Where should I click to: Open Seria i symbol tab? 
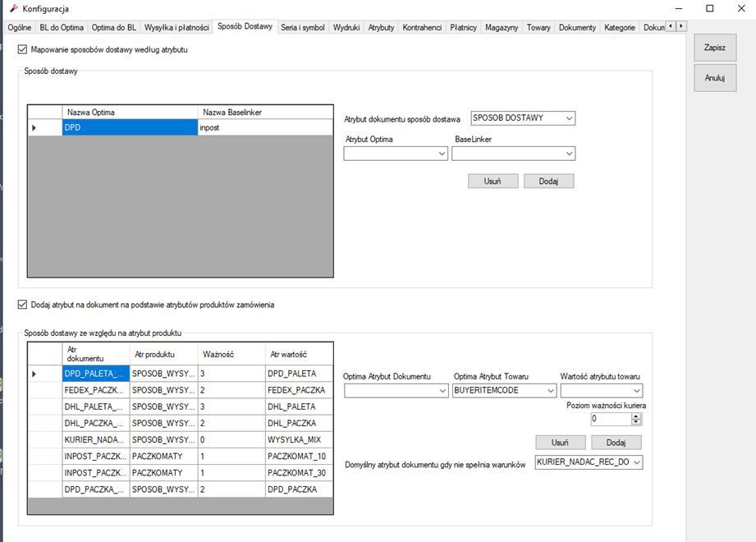click(x=303, y=27)
